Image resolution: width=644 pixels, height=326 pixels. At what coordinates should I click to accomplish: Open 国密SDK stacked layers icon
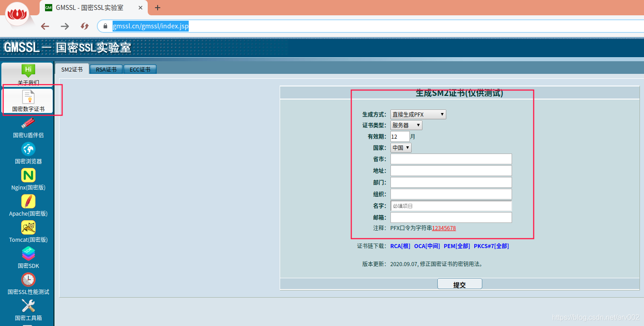pos(28,254)
